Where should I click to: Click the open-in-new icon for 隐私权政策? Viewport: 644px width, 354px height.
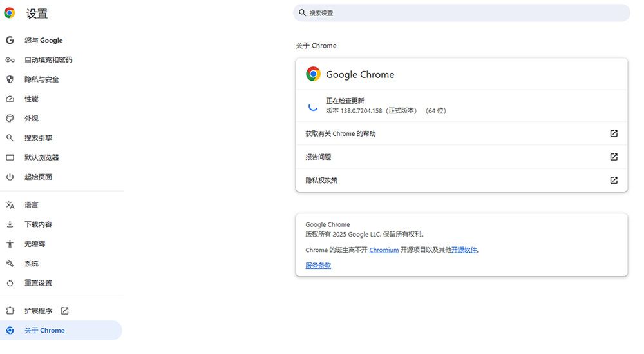tap(614, 181)
